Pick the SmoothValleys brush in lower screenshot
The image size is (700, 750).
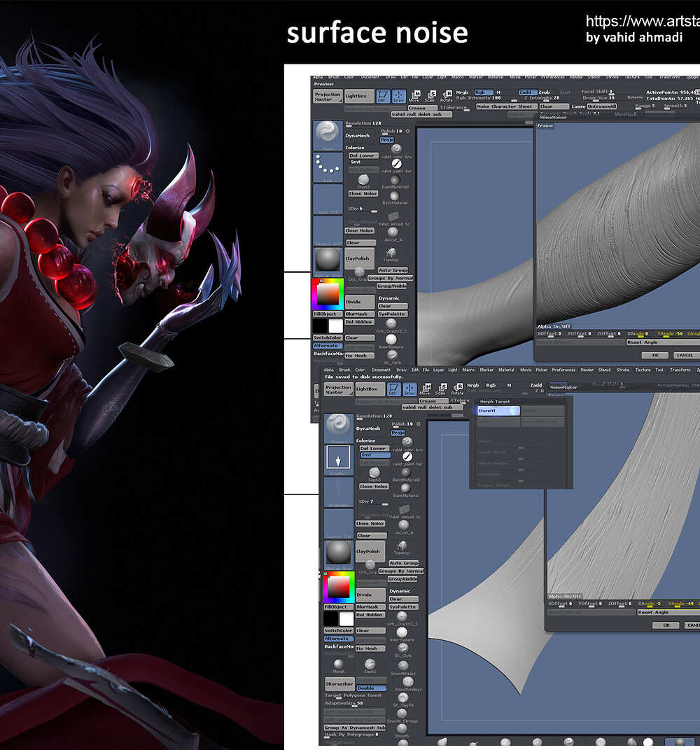pyautogui.click(x=408, y=683)
